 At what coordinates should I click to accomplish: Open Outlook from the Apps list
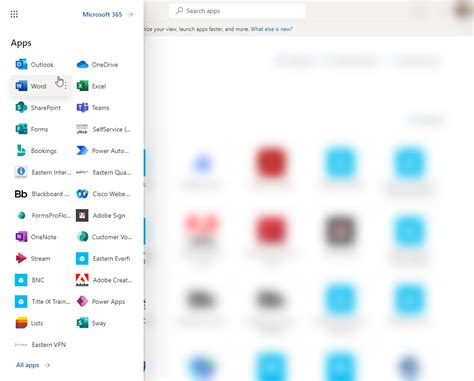35,64
